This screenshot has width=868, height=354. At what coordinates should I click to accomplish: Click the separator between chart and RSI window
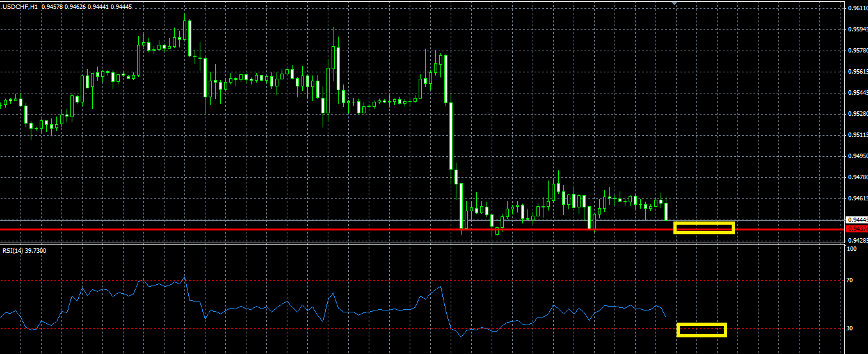tap(422, 243)
